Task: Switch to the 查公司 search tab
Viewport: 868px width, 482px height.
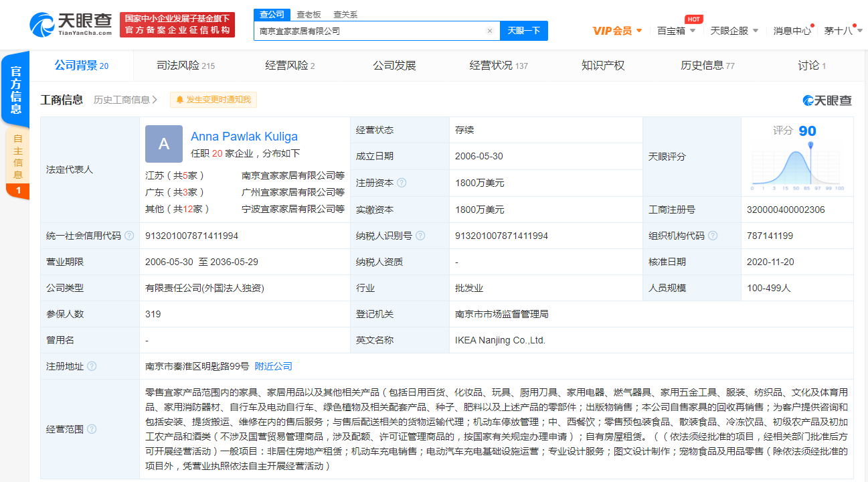Action: click(271, 14)
